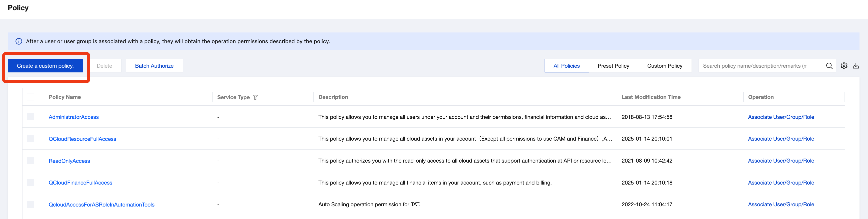Screen dimensions: 868x219
Task: Switch to the Custom Policy tab
Action: [x=665, y=66]
